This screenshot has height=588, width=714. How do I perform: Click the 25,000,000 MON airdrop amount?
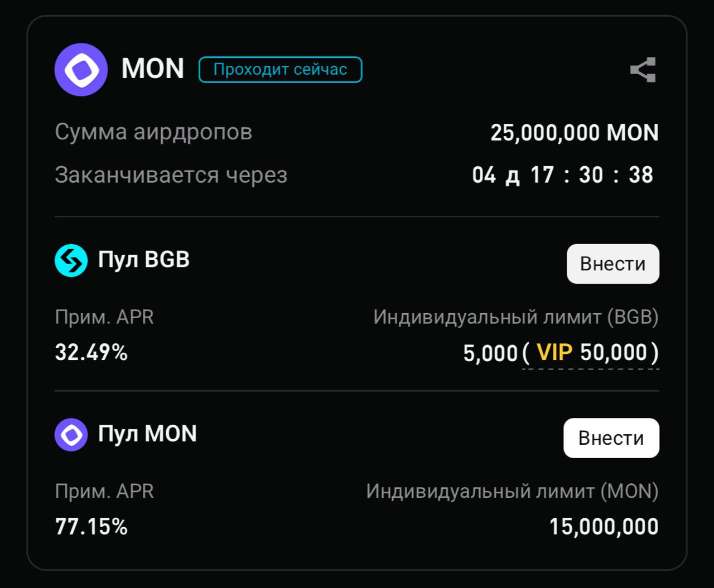576,132
